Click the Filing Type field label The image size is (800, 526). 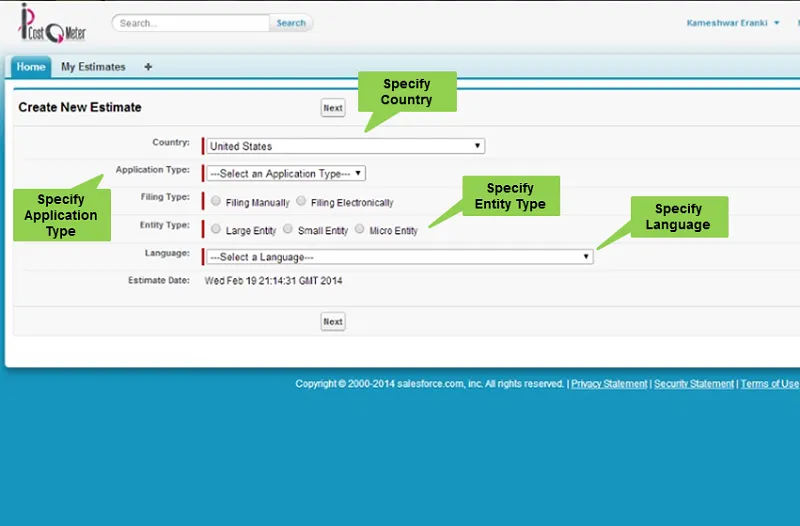tap(165, 197)
